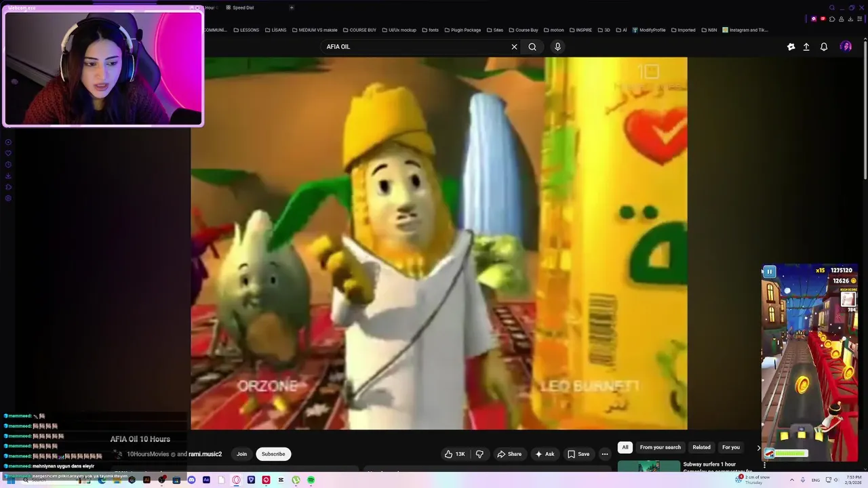Open the Plugin Package bookmarks folder
Viewport: 868px width, 488px height.
[x=462, y=30]
